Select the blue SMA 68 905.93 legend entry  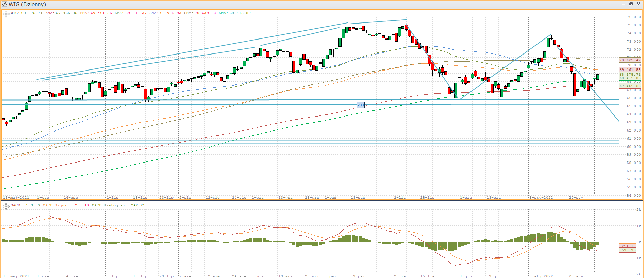165,13
